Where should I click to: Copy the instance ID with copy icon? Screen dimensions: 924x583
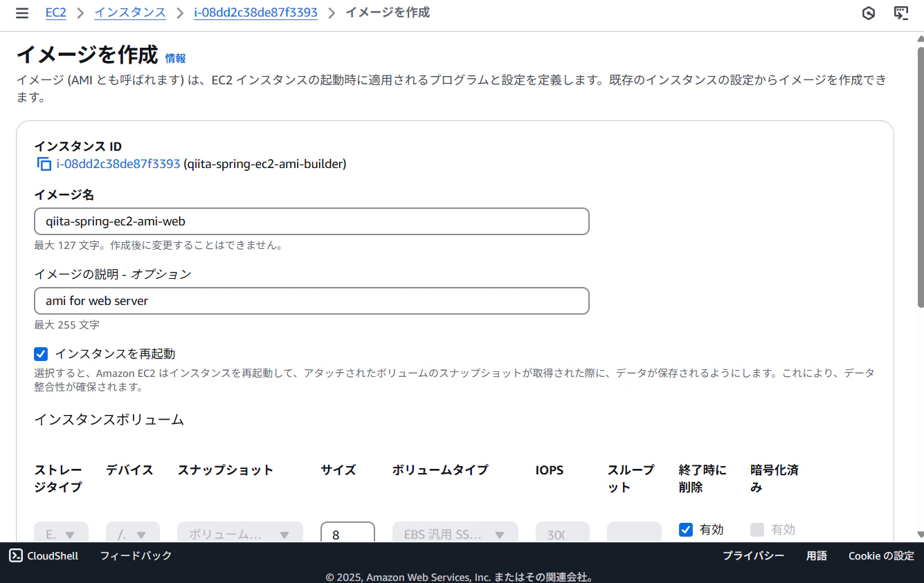44,164
